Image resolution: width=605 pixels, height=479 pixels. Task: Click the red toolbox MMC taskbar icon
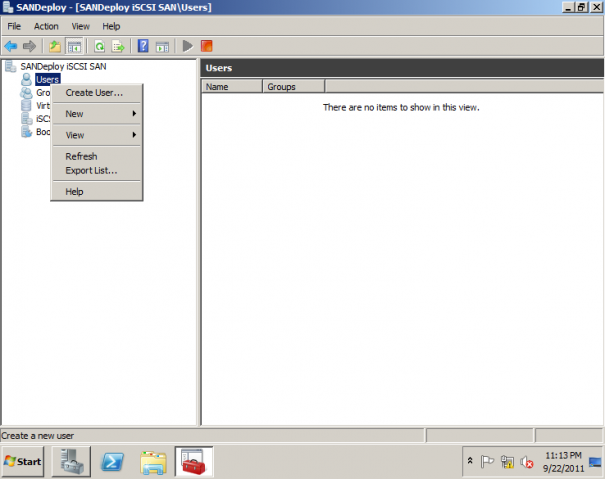pyautogui.click(x=194, y=462)
